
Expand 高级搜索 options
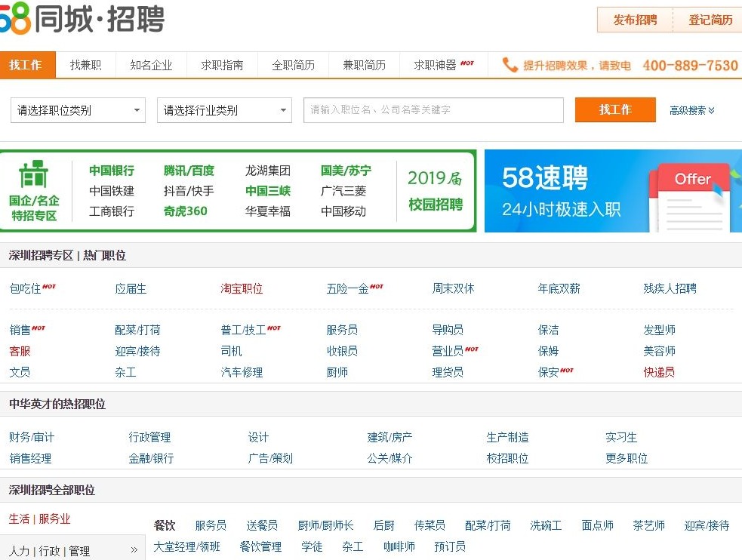coord(692,110)
